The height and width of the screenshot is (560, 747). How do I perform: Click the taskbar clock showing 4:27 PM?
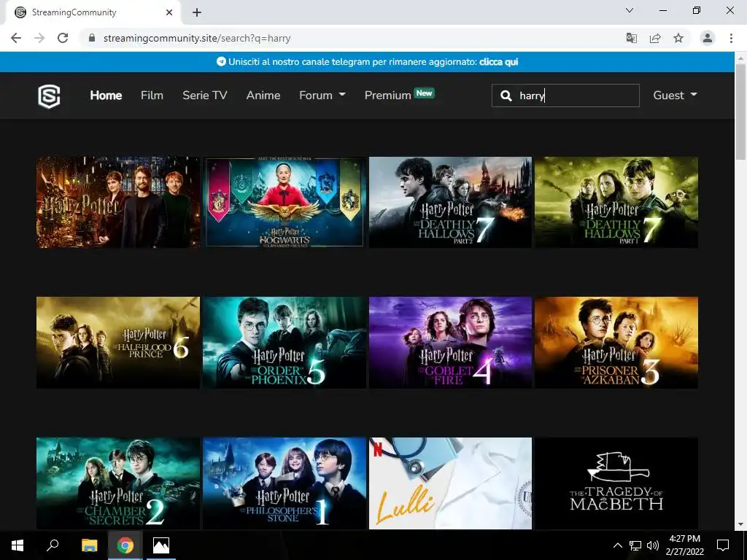(684, 545)
